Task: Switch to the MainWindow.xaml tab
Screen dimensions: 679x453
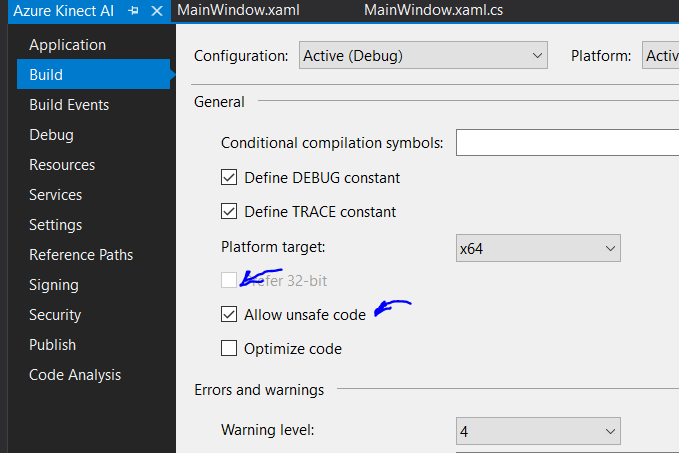Action: click(237, 10)
